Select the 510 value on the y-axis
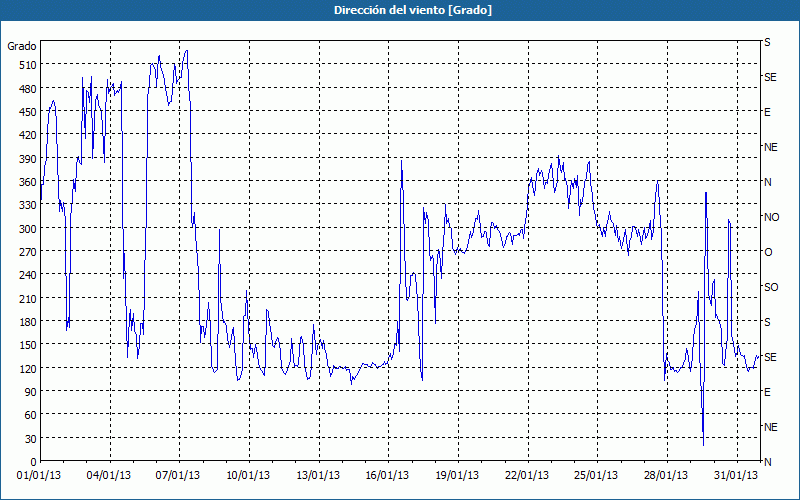 click(x=28, y=65)
